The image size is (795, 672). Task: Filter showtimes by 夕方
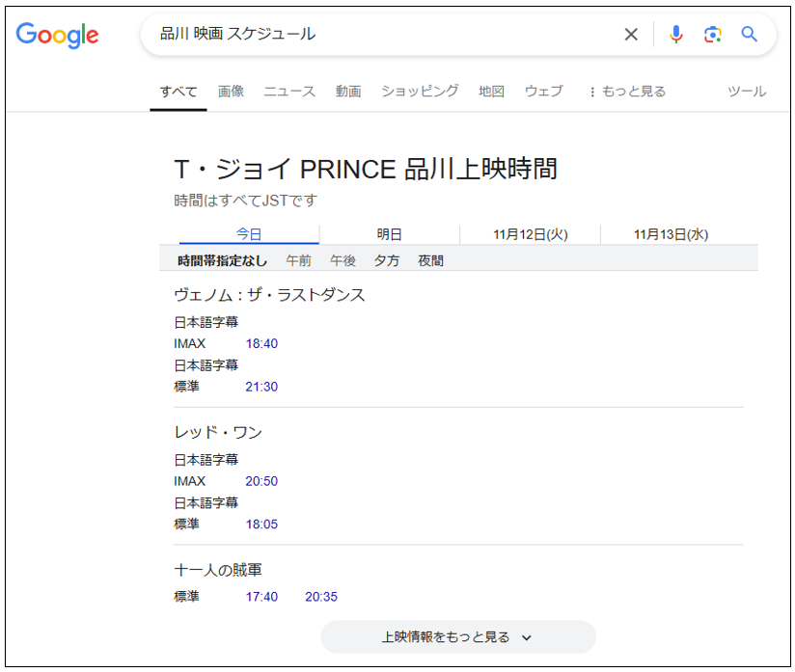pos(386,261)
